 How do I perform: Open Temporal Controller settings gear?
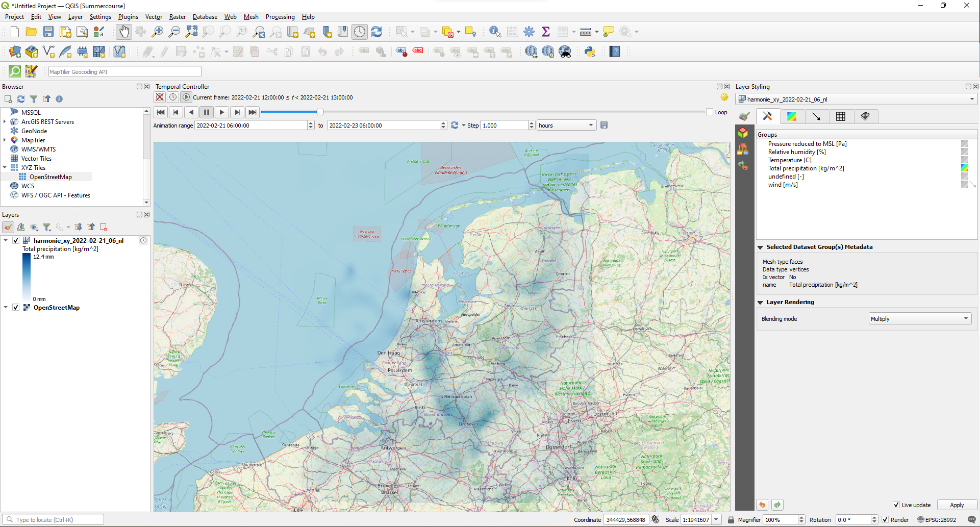(724, 97)
